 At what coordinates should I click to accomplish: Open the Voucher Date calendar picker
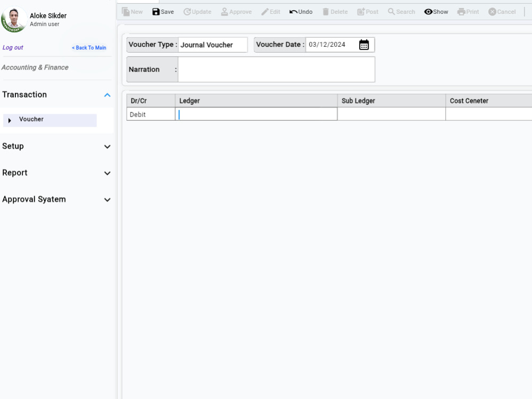click(x=364, y=45)
